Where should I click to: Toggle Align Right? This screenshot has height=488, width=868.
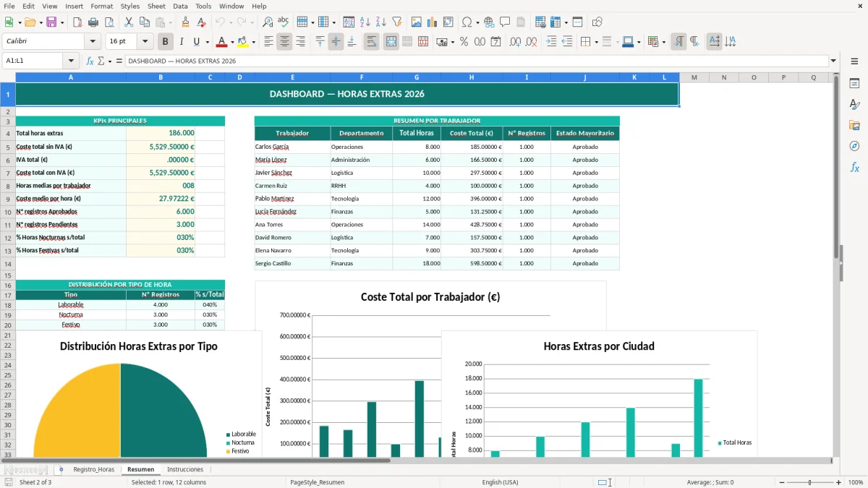(x=301, y=42)
